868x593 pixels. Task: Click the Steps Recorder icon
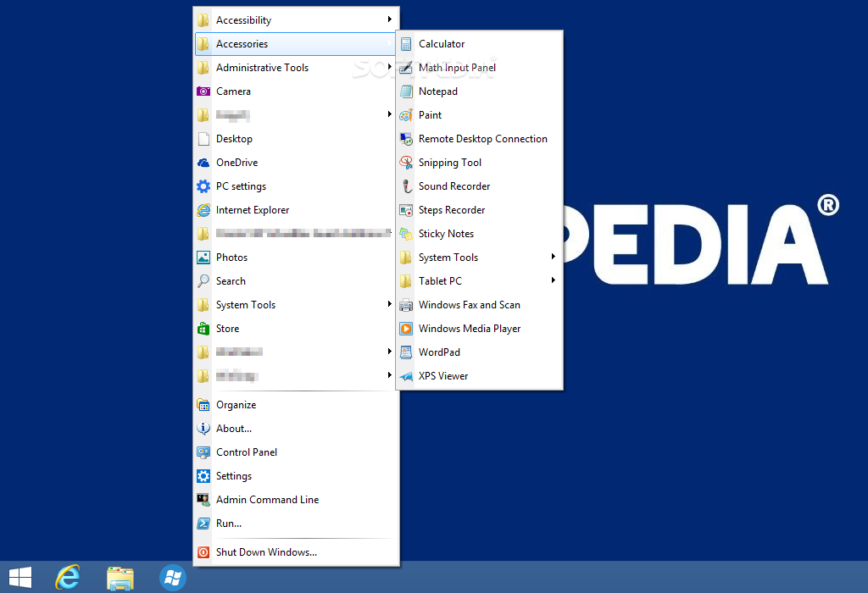pyautogui.click(x=406, y=210)
